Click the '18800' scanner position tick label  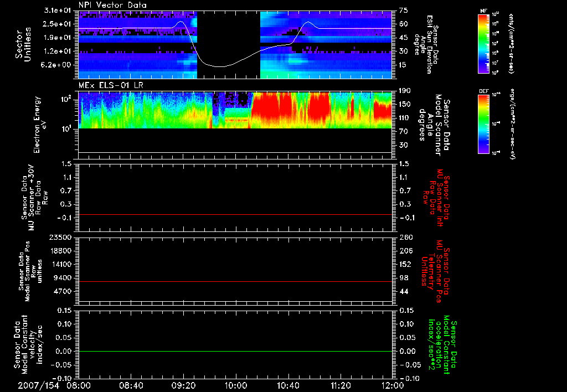pyautogui.click(x=60, y=251)
